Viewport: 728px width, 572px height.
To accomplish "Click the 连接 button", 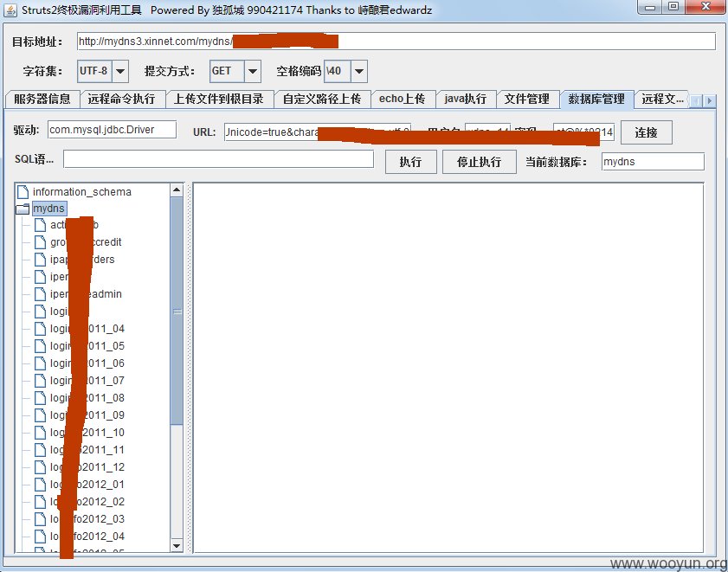I will click(646, 132).
